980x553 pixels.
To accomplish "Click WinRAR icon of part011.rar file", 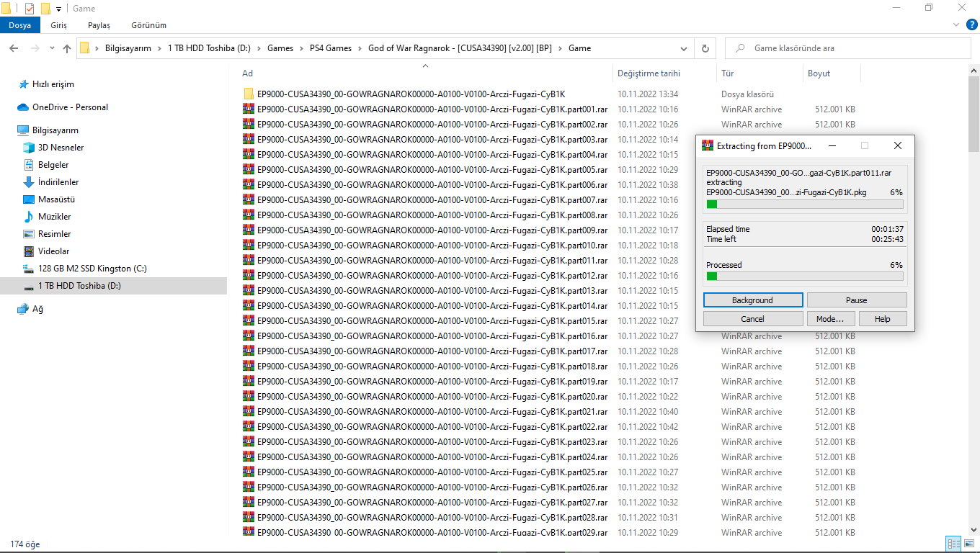I will coord(249,261).
